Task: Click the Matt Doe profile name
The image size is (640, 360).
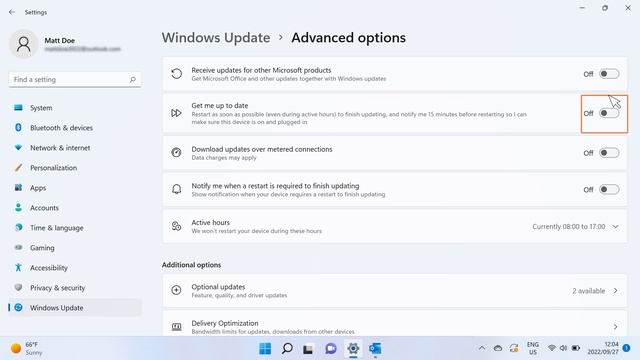Action: (60, 40)
